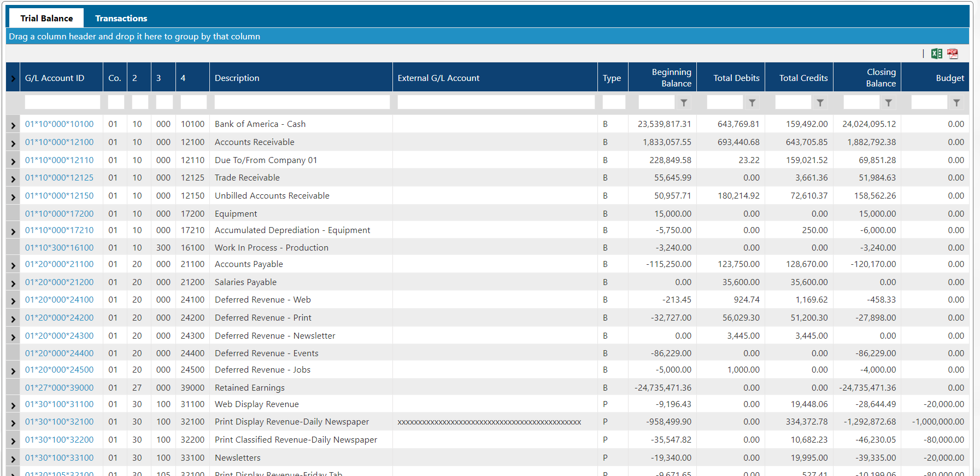The width and height of the screenshot is (980, 476).
Task: Open account link 01*27*000*39000
Action: click(x=59, y=388)
